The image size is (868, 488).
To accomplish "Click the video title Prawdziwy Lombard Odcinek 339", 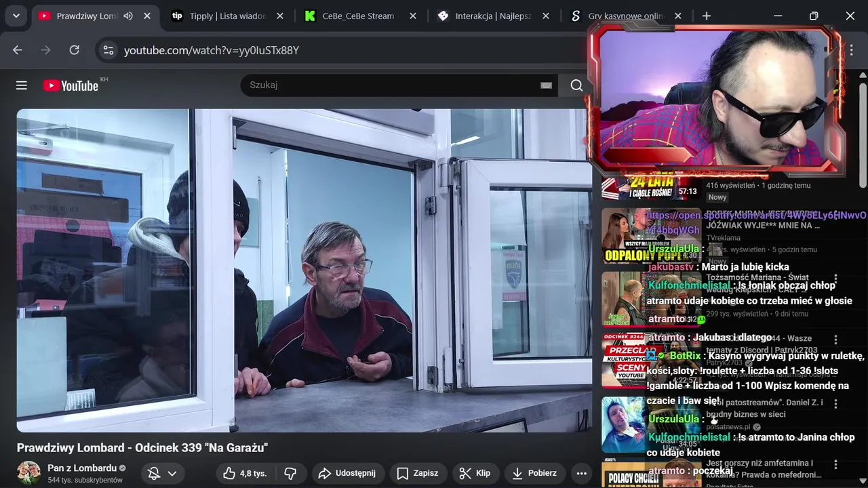I will (142, 447).
